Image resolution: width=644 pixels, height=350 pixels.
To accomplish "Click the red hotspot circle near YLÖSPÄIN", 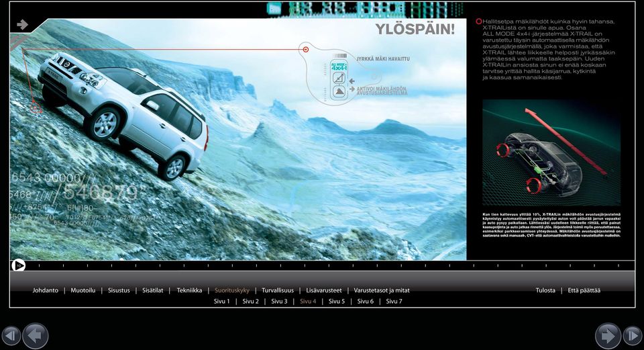I will [306, 49].
